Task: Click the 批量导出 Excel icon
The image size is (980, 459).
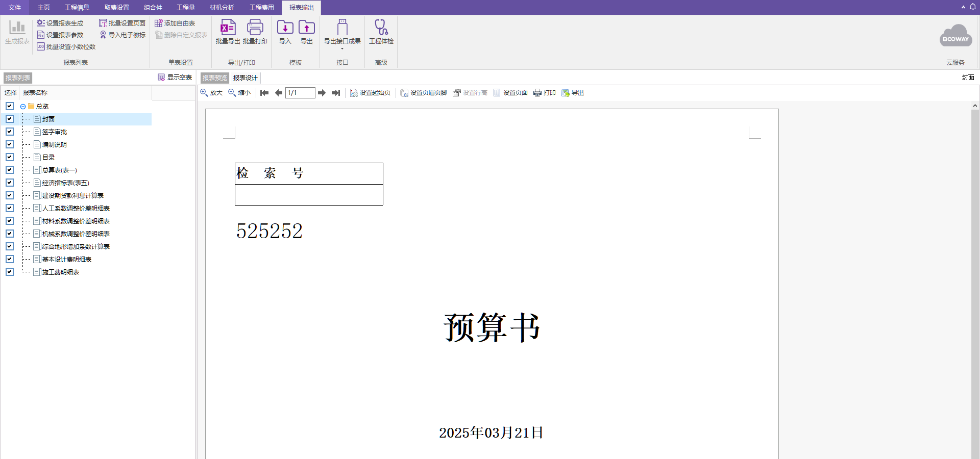Action: click(228, 27)
